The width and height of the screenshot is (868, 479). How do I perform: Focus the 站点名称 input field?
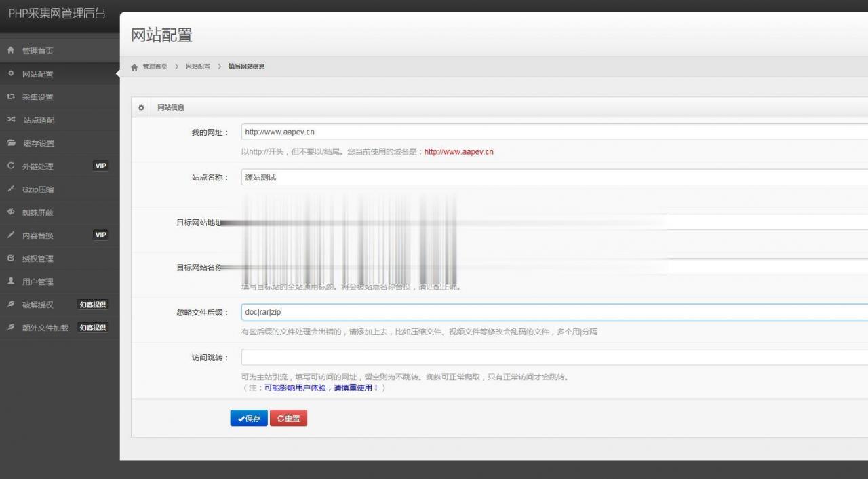point(555,177)
